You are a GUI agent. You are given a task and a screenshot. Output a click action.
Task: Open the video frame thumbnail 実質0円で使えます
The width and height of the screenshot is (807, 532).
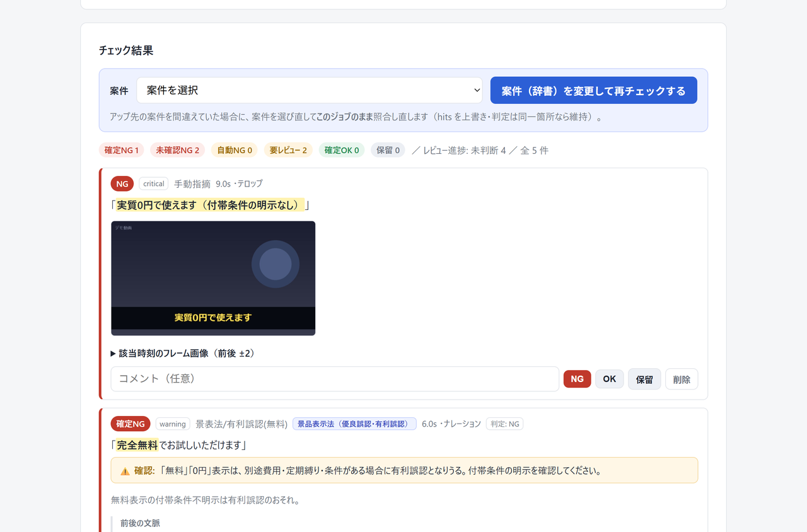point(213,278)
